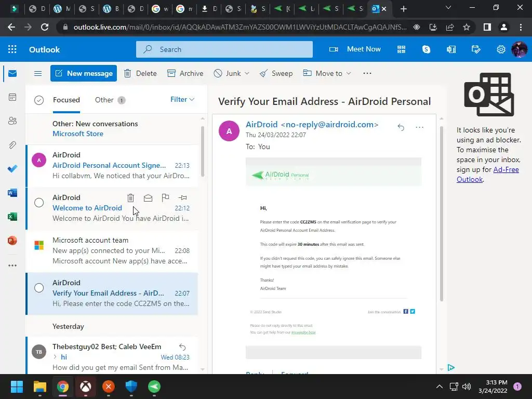Image resolution: width=532 pixels, height=399 pixels.
Task: Open the Outlook app launcher grid
Action: pos(12,49)
